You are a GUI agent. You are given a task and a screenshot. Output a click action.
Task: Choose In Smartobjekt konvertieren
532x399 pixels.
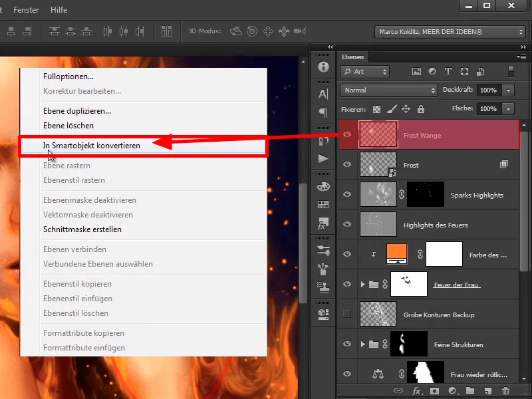143,146
